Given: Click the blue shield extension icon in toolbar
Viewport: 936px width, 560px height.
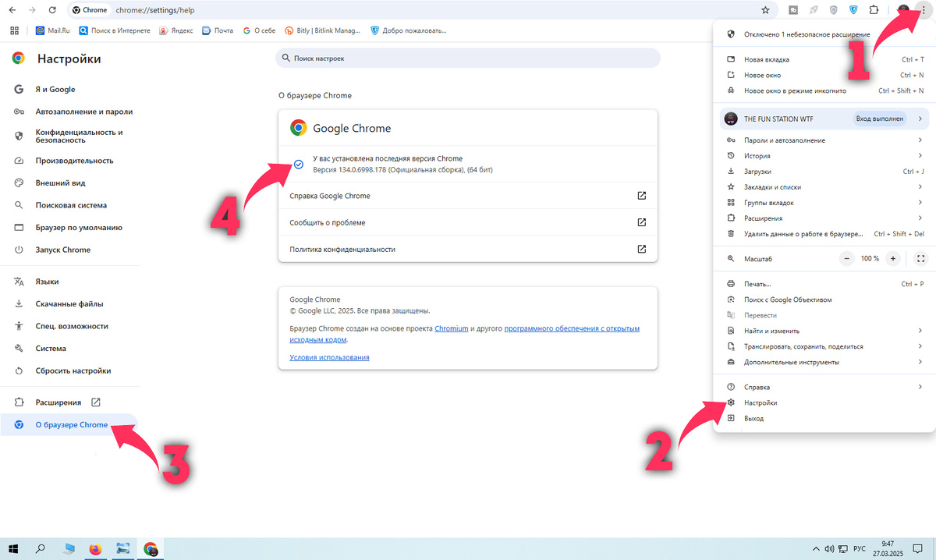Looking at the screenshot, I should (x=853, y=10).
